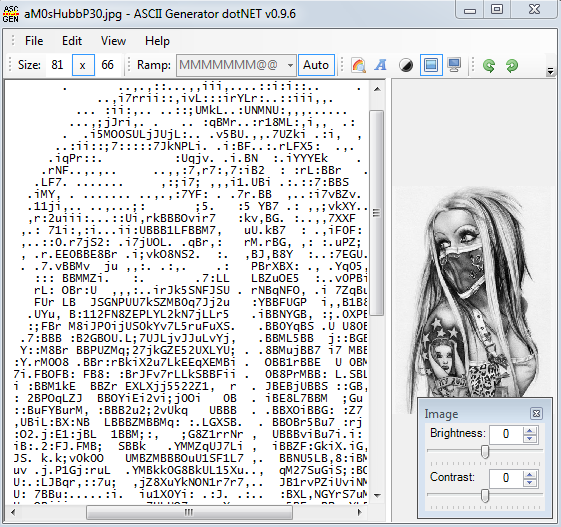
Task: Click the Brightness value field
Action: 506,434
